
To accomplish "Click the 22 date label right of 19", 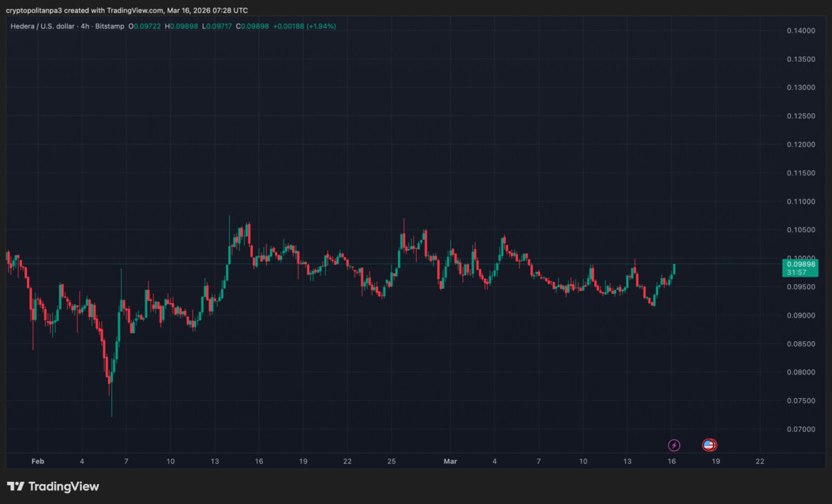I will (760, 461).
